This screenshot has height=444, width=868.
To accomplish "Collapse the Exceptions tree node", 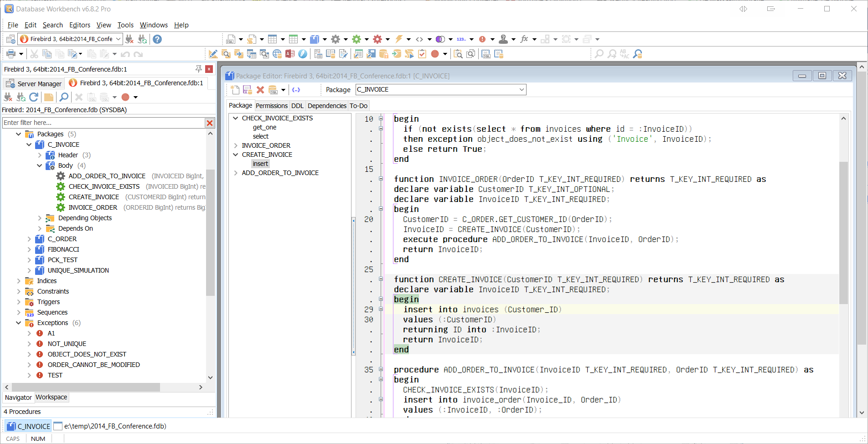I will click(19, 323).
